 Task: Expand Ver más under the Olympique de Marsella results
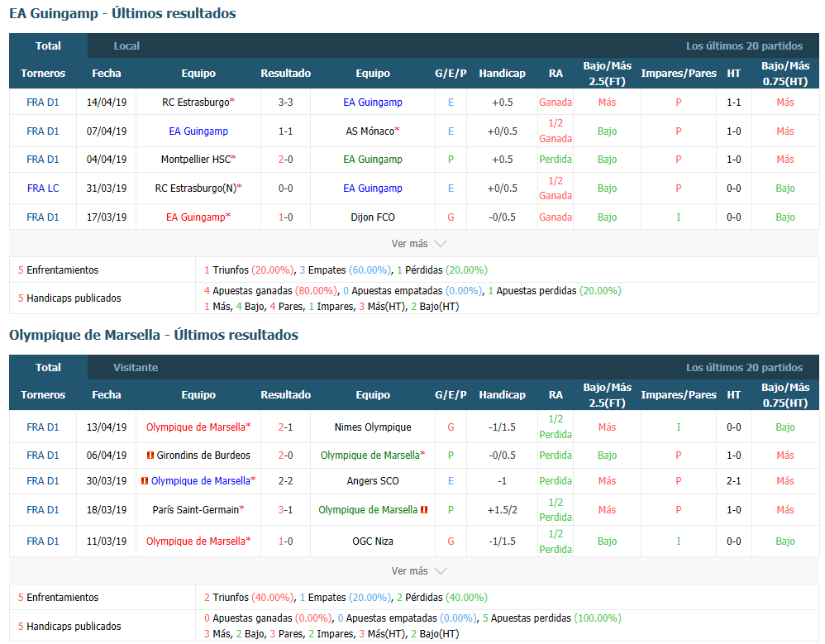pos(418,571)
